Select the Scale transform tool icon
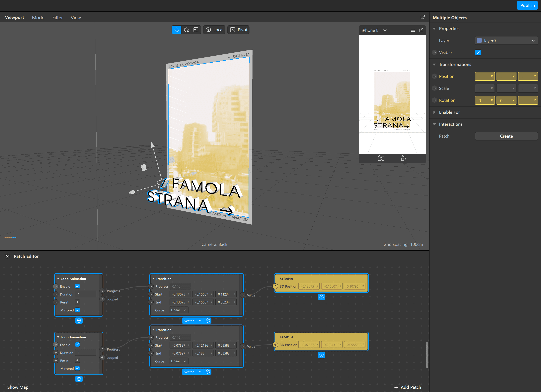 (196, 30)
